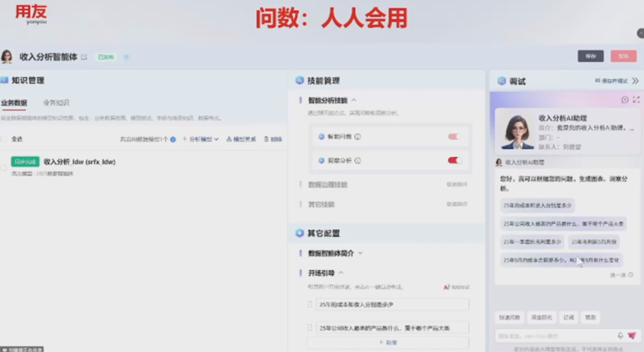Click suggestion chip about 25年毛利前5的月份
This screenshot has height=352, width=644.
click(594, 242)
